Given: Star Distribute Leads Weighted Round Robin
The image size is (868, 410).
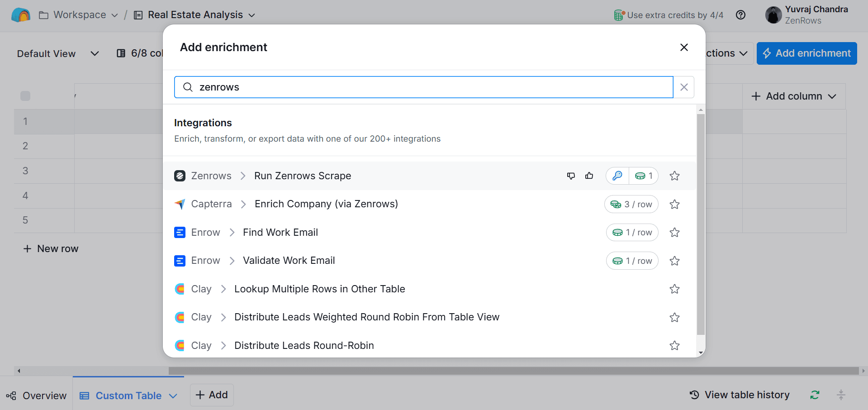Looking at the screenshot, I should [674, 317].
